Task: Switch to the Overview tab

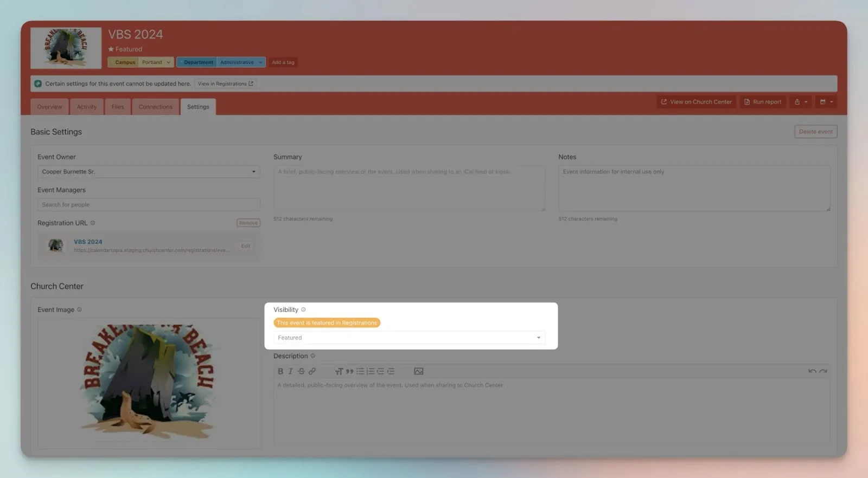Action: point(49,107)
